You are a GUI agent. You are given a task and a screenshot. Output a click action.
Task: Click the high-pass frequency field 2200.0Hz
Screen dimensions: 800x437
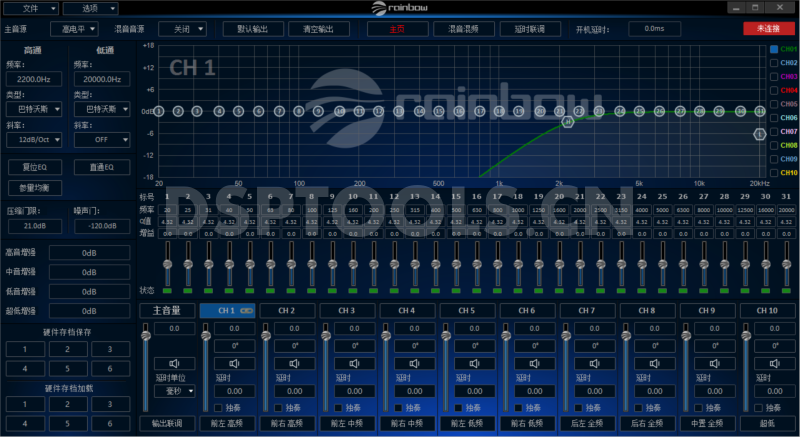tap(34, 78)
